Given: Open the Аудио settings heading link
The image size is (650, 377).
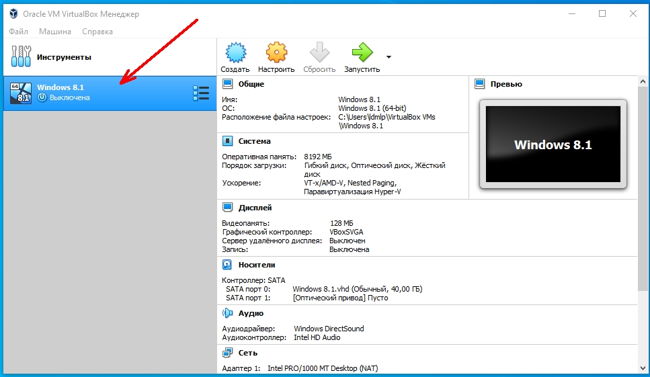Looking at the screenshot, I should (251, 313).
